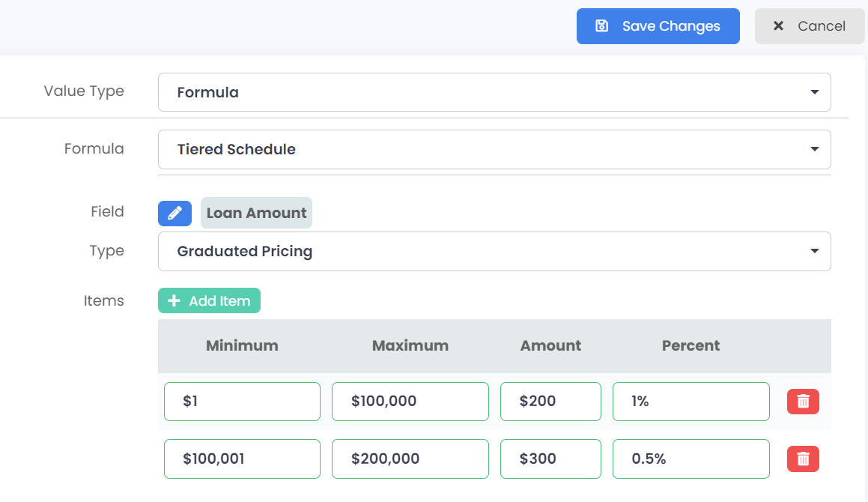
Task: Click the Amount field showing $300
Action: 550,459
